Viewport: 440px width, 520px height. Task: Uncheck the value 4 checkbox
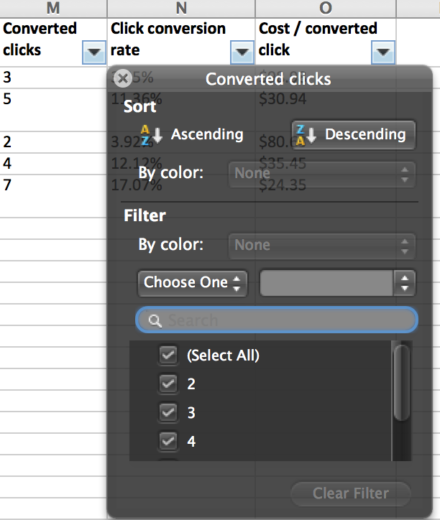(x=168, y=441)
